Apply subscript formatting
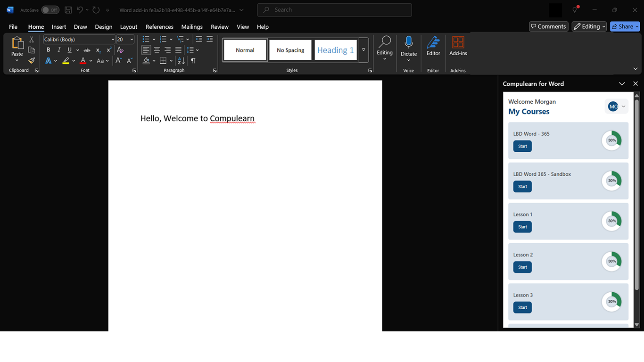Image resolution: width=644 pixels, height=362 pixels. pos(98,50)
